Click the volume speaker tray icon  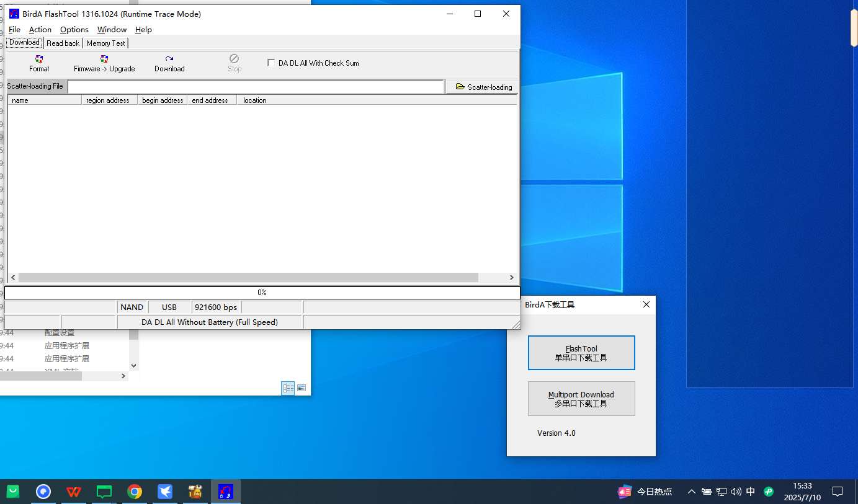[x=736, y=492]
